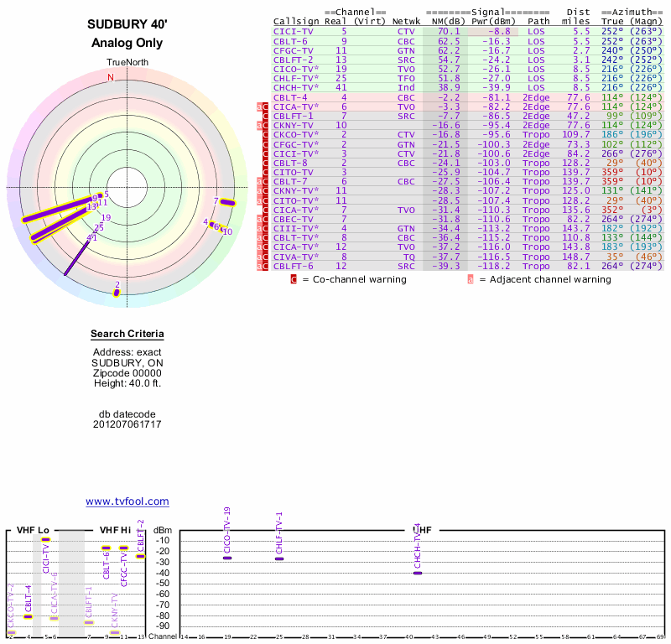Click the CBLFT-1 callsign

(293, 117)
